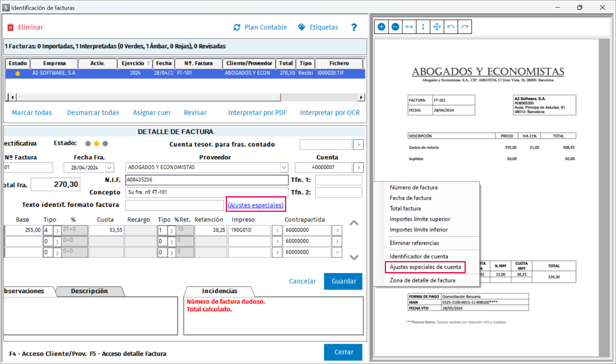Select the amber Estado circle
This screenshot has width=616, height=364.
(x=96, y=143)
